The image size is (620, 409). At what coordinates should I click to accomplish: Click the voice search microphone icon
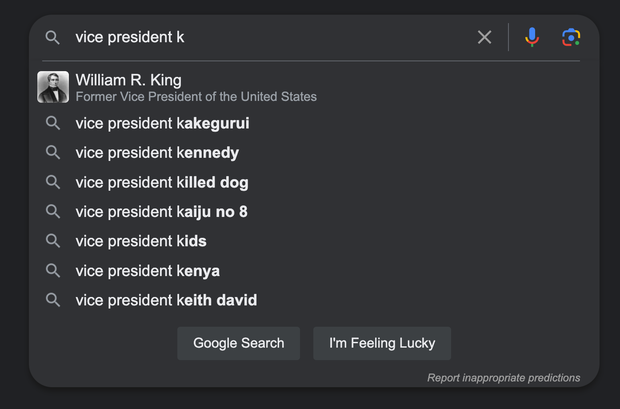click(532, 37)
